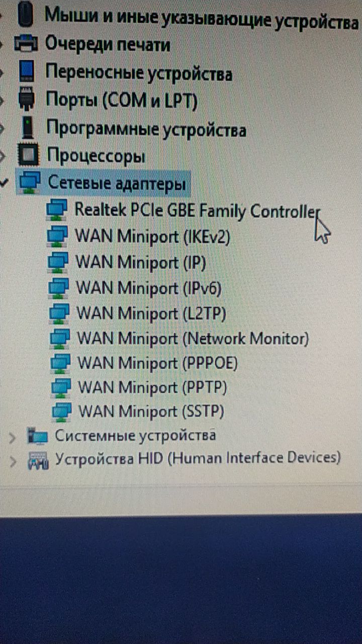Click the Устройства HID keyboard icon
Screen dimensions: 362x644
(38, 459)
